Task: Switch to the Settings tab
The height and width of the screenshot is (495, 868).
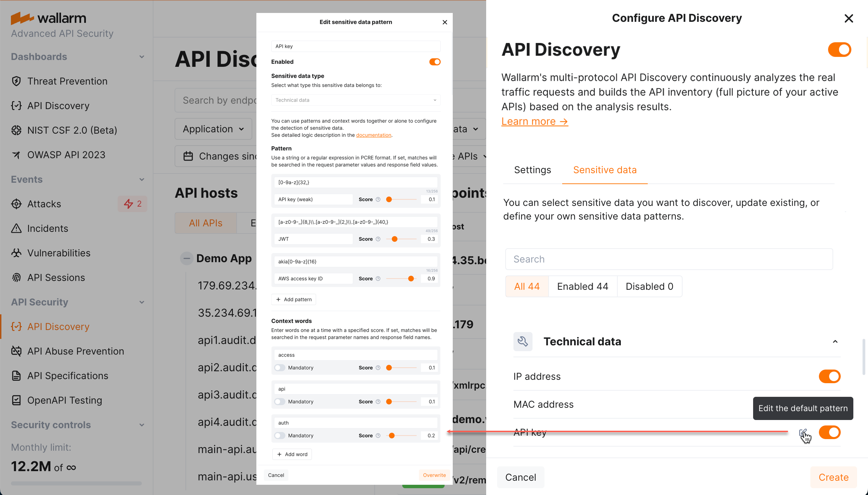Action: (532, 170)
